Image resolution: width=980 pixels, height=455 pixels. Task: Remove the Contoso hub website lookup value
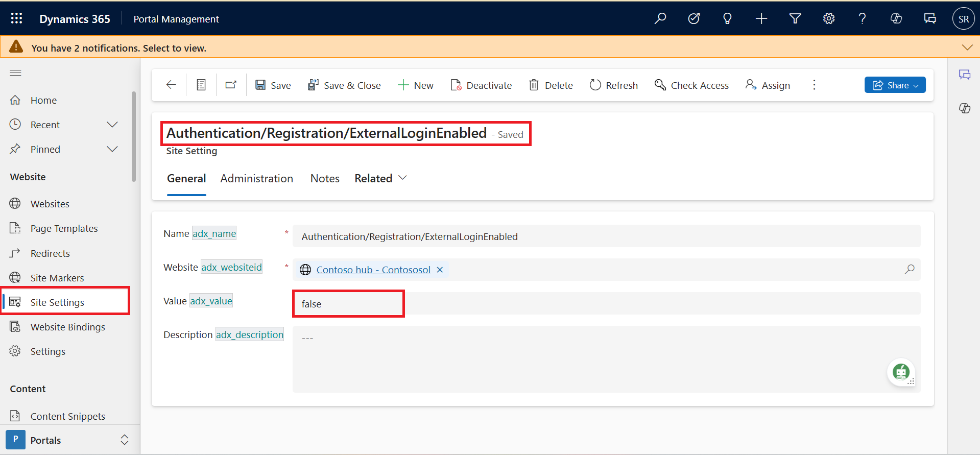coord(440,270)
